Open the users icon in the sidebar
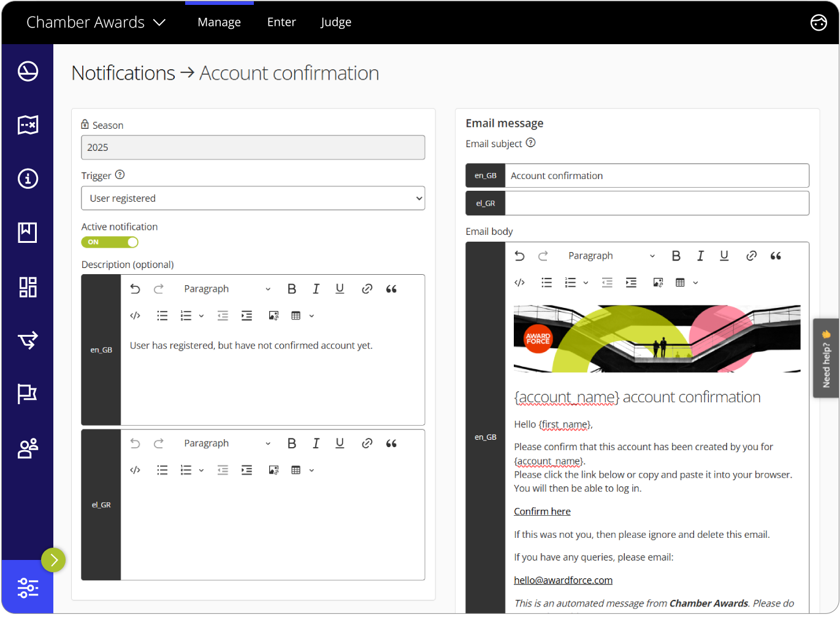840x617 pixels. (x=28, y=448)
